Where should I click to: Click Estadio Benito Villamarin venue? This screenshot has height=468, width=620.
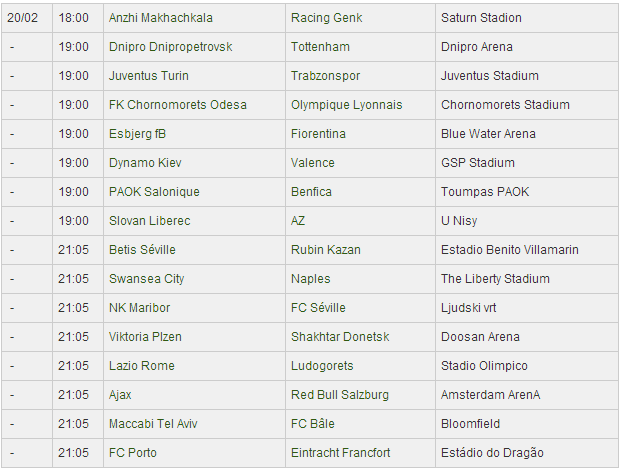[x=510, y=250]
